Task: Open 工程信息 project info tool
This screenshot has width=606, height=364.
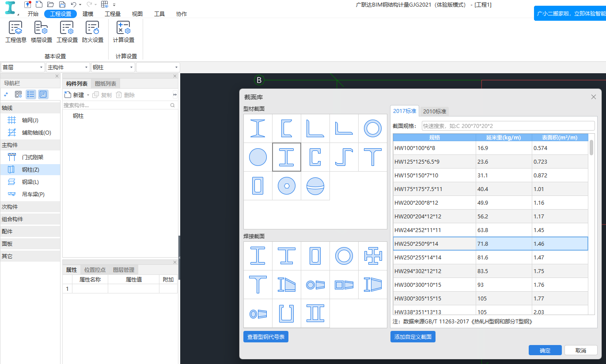Action: tap(16, 32)
